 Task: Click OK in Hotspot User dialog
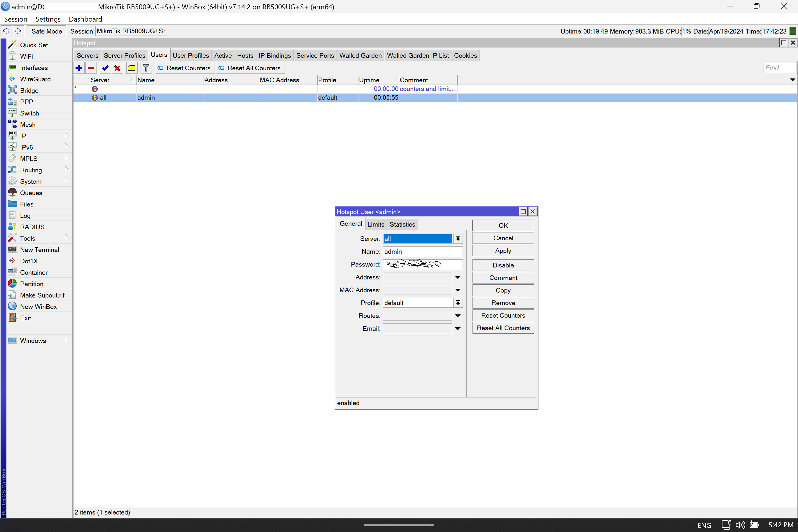point(503,226)
